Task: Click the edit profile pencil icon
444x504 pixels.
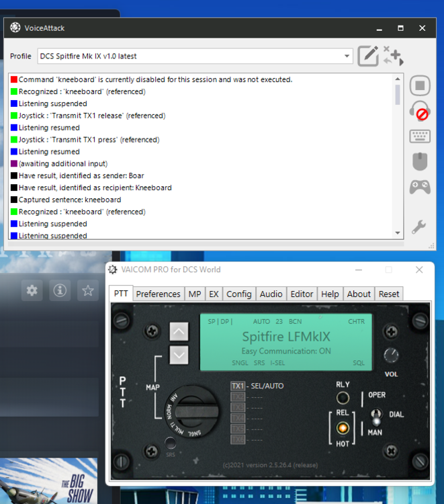Action: (368, 56)
